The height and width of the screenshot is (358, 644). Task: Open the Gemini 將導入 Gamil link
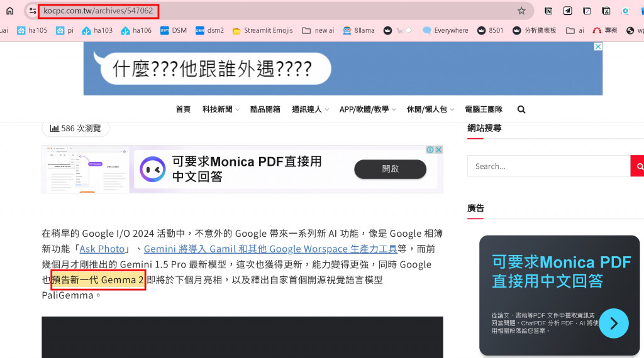point(270,249)
